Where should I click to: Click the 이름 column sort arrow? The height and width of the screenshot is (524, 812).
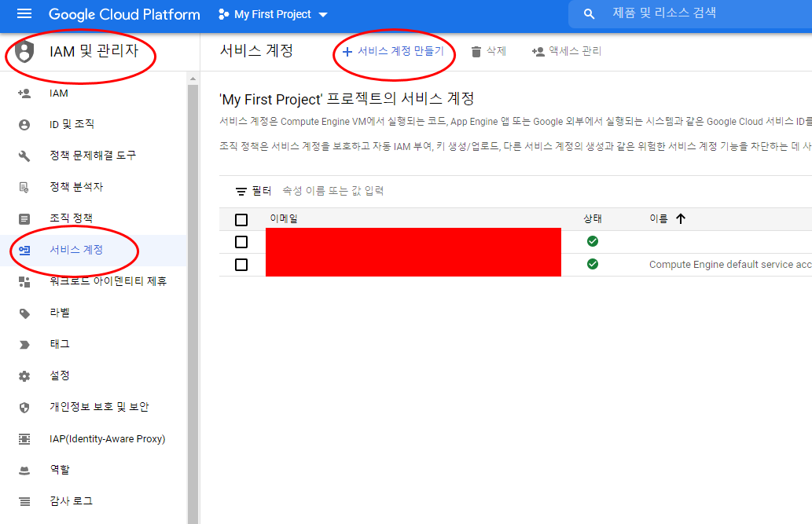681,218
